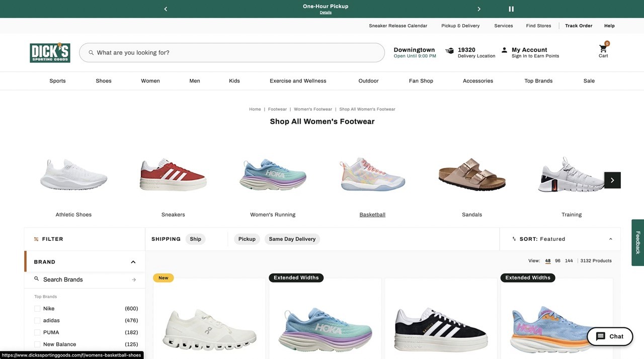Open the Track Order link
The height and width of the screenshot is (359, 644).
[x=579, y=26]
